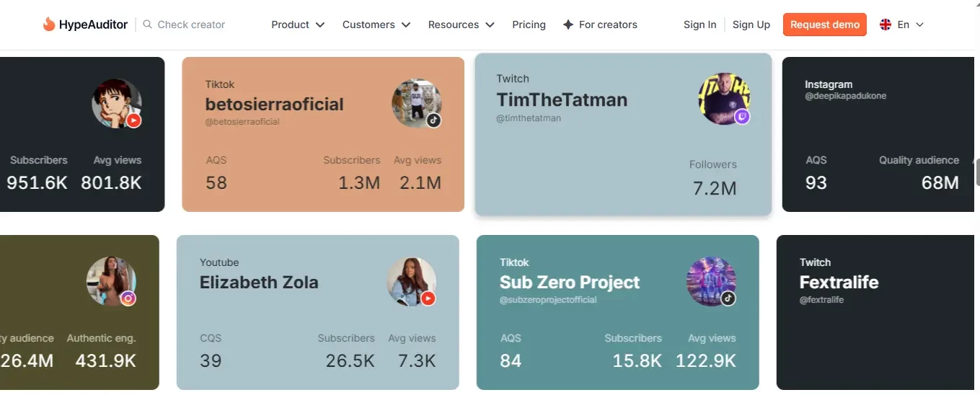The height and width of the screenshot is (395, 980).
Task: Open the Product menu
Action: pos(298,25)
